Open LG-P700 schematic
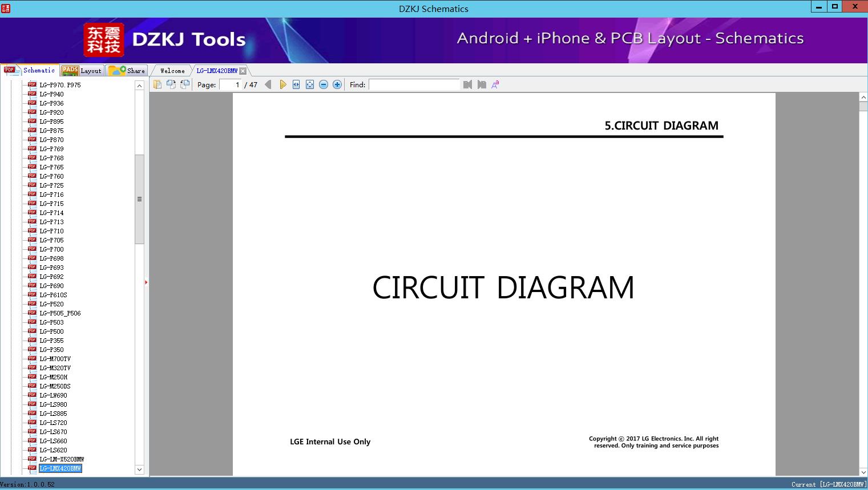The height and width of the screenshot is (490, 868). tap(51, 249)
